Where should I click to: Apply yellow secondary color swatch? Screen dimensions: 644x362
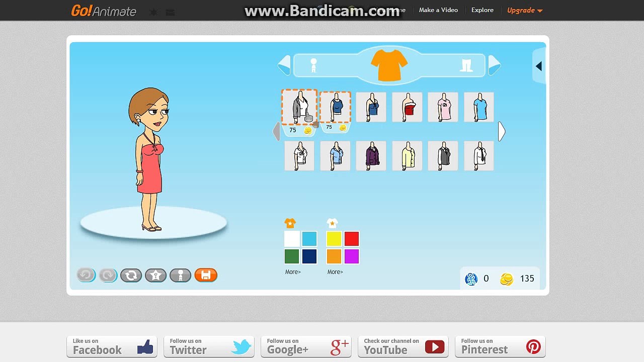[334, 239]
